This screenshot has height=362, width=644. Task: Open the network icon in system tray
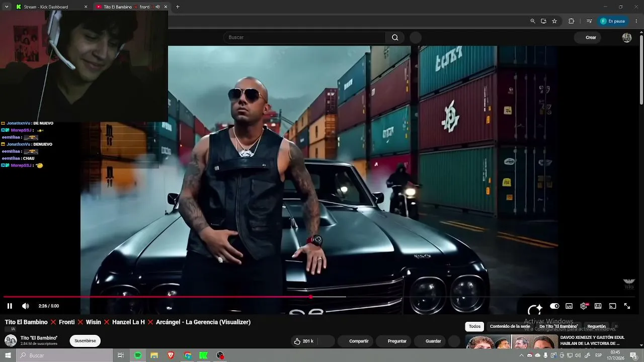(570, 355)
